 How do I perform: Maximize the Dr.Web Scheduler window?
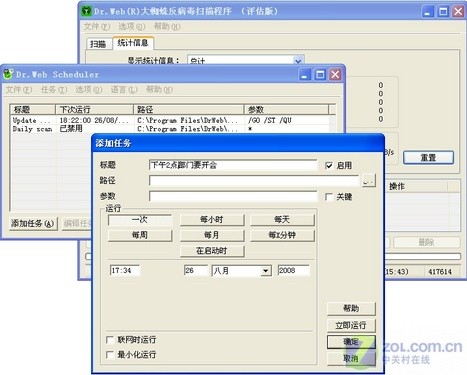click(x=320, y=74)
